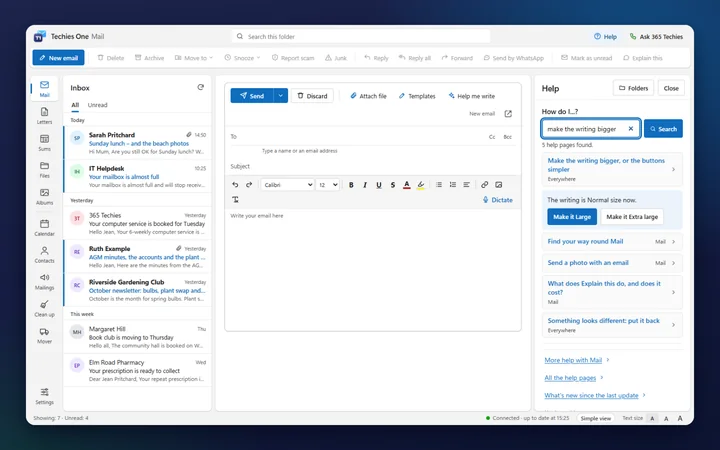
Task: Insert a bulleted list
Action: coord(439,185)
